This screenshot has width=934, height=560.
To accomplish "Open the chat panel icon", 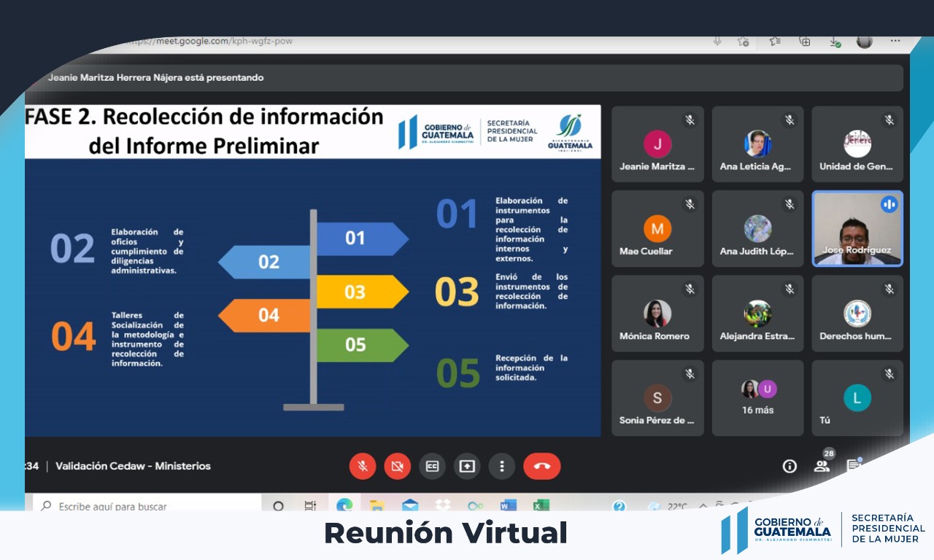I will click(x=853, y=465).
